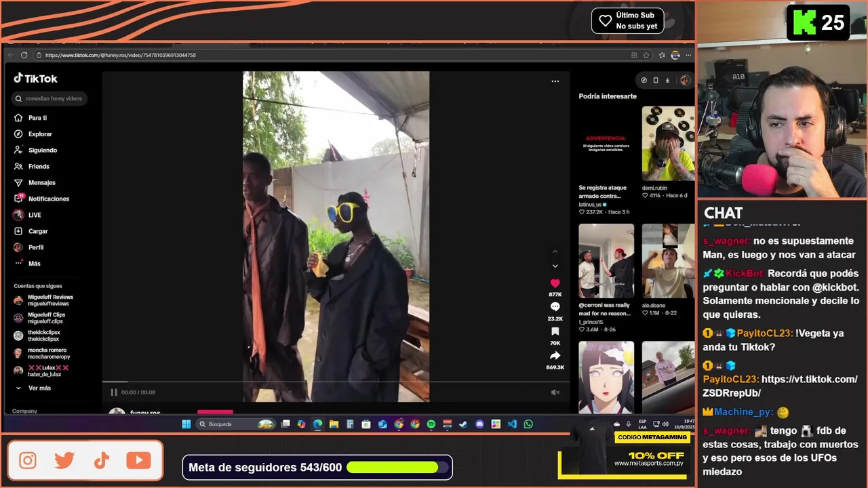
Task: Click the Twitter bird icon in overlay
Action: click(x=64, y=461)
